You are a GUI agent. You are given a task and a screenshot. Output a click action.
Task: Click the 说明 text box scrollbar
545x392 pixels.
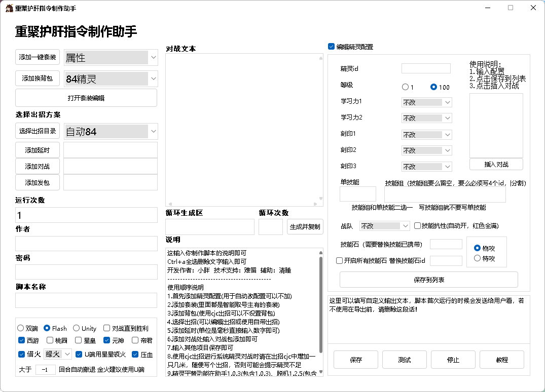pos(320,305)
